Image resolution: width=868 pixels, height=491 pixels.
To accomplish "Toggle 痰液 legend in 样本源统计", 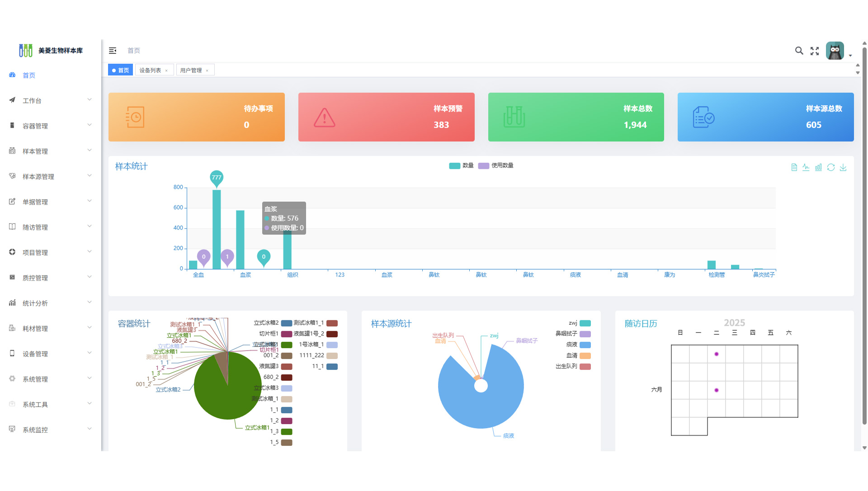I will pos(585,345).
